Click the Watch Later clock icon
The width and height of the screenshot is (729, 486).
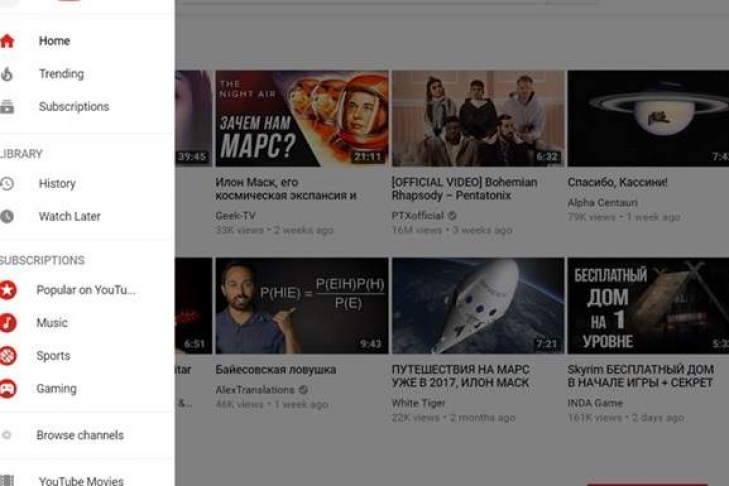(7, 217)
